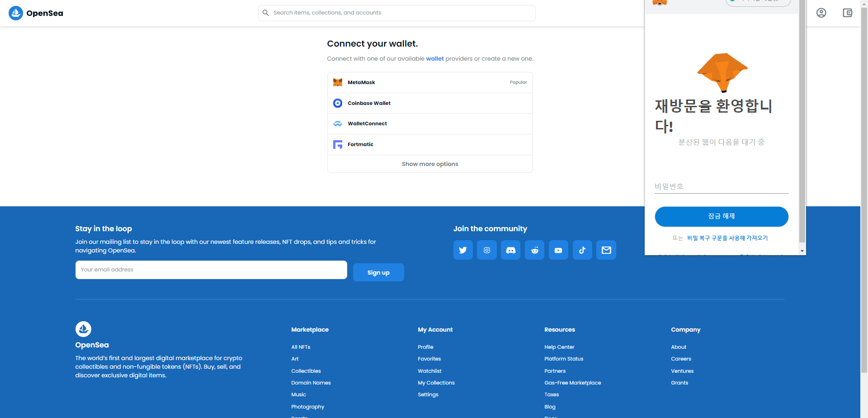This screenshot has width=868, height=418.
Task: Click the MetaMask popup scrollbar
Action: tap(802, 121)
